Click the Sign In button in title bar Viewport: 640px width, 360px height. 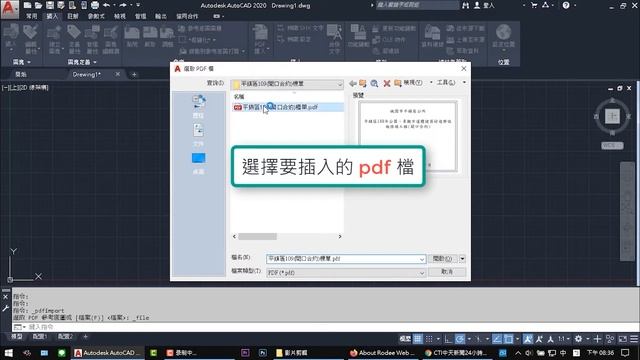tap(484, 5)
